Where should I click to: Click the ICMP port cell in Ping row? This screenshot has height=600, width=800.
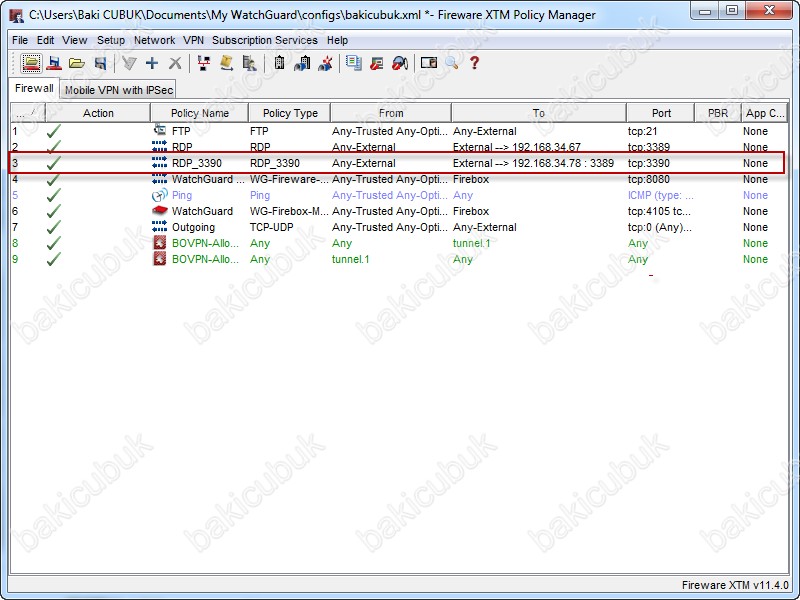pyautogui.click(x=661, y=195)
